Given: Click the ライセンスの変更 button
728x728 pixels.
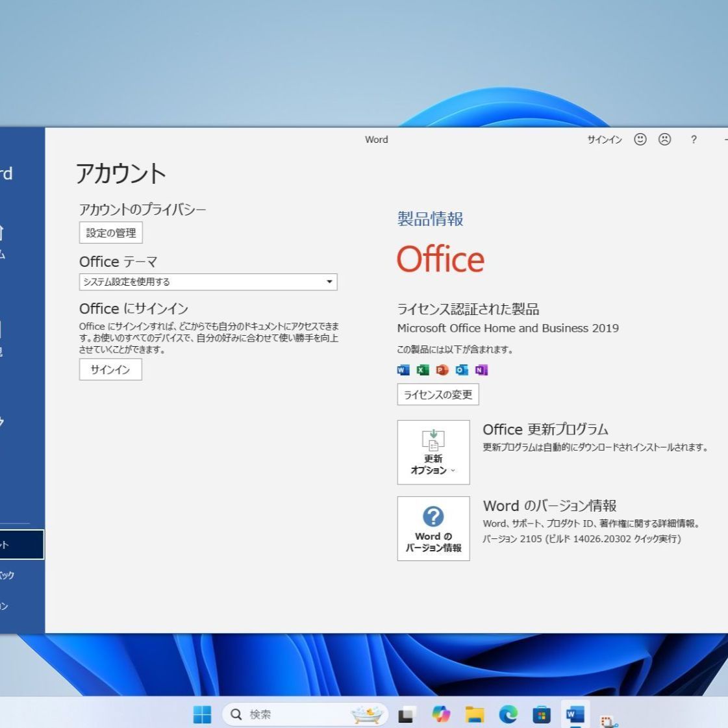Looking at the screenshot, I should click(438, 394).
